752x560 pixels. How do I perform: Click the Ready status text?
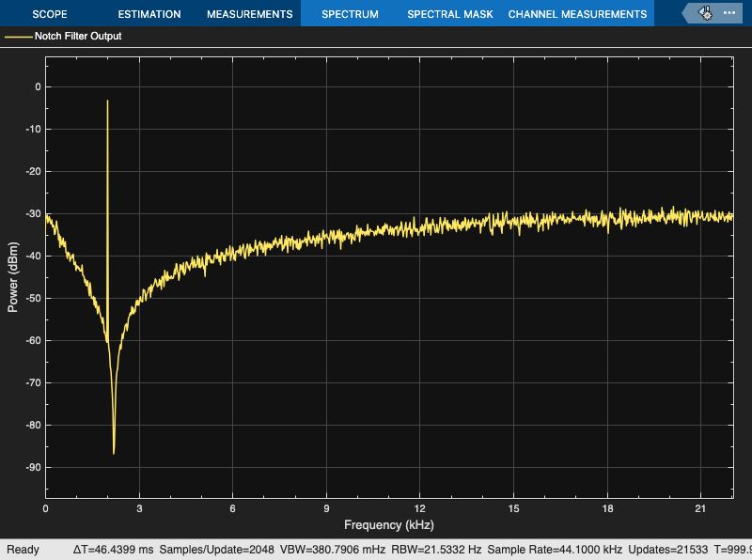point(23,550)
